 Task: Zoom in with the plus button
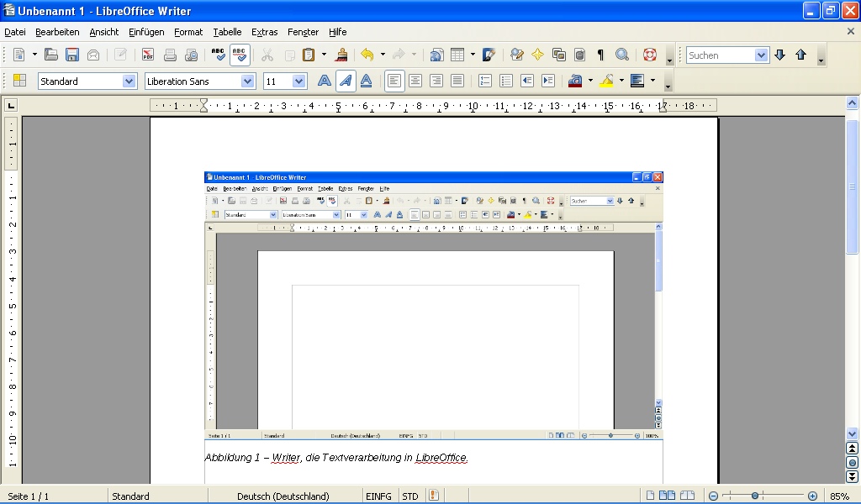coord(813,496)
